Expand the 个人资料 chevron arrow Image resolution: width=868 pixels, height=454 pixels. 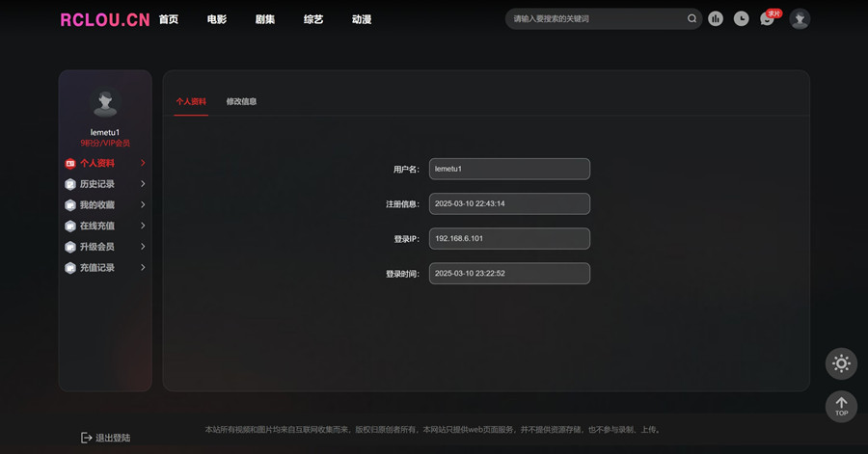[143, 164]
